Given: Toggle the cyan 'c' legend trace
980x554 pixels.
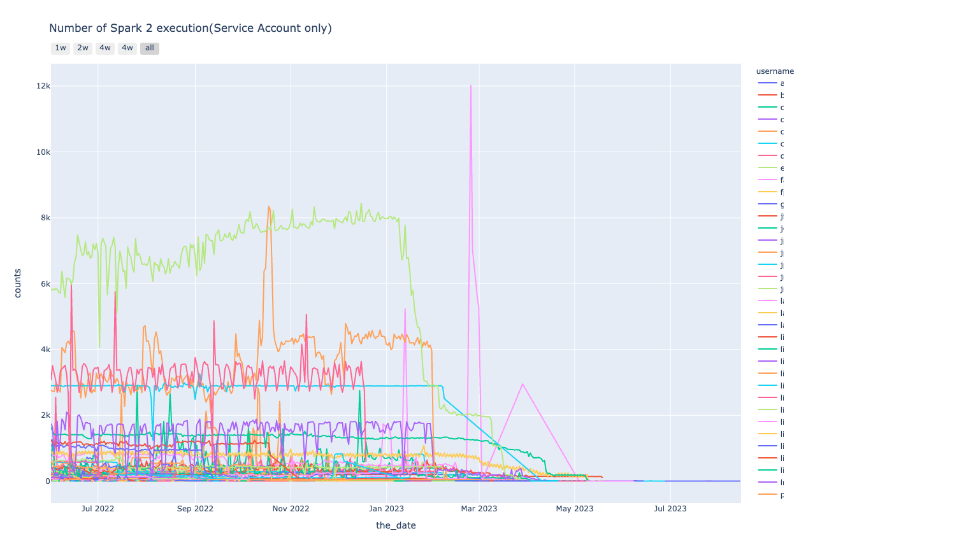Looking at the screenshot, I should (771, 144).
